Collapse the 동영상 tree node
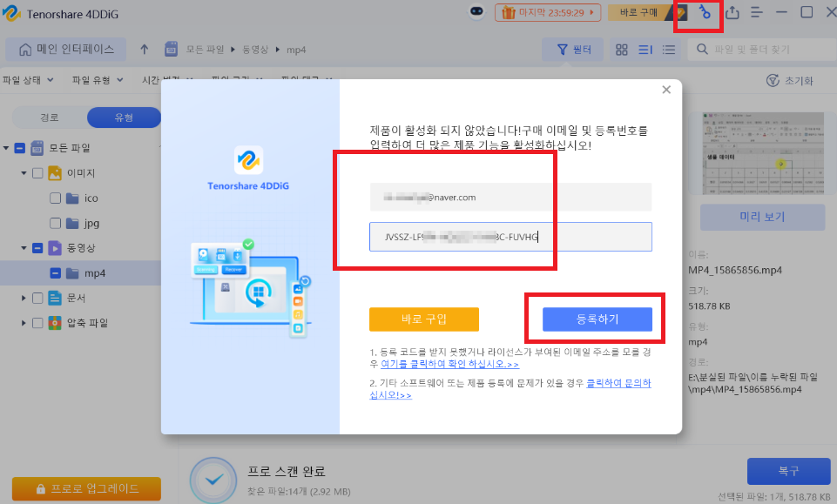 pos(24,248)
